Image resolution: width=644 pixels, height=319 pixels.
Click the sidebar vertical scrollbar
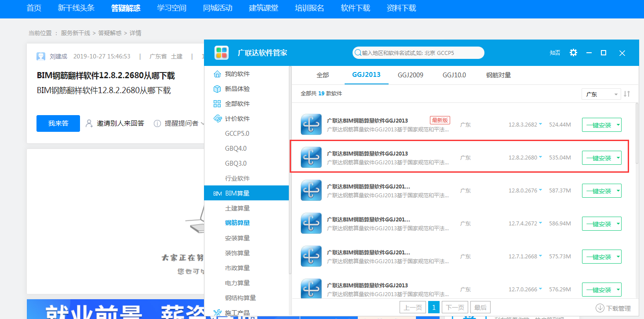(x=290, y=170)
